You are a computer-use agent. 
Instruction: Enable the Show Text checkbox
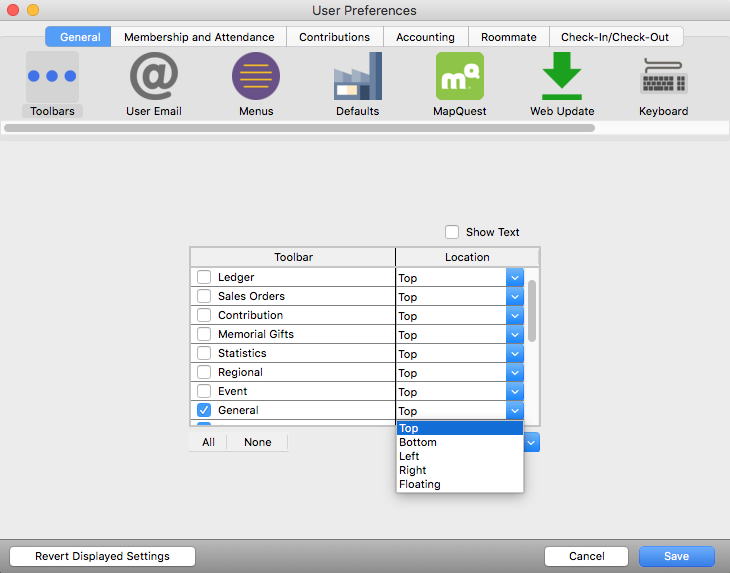pos(454,232)
